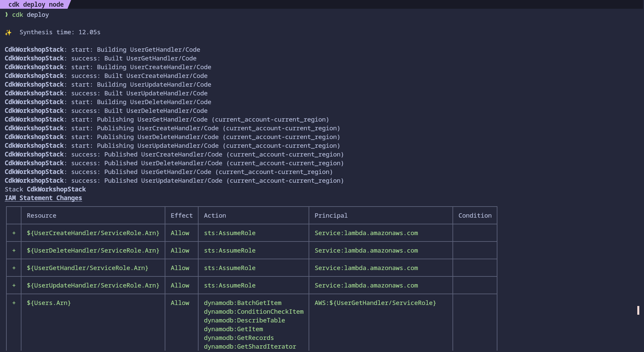Click '${UserCreateHandler/ServiceRole.Arn}' cell
Image resolution: width=644 pixels, height=352 pixels.
pos(93,233)
